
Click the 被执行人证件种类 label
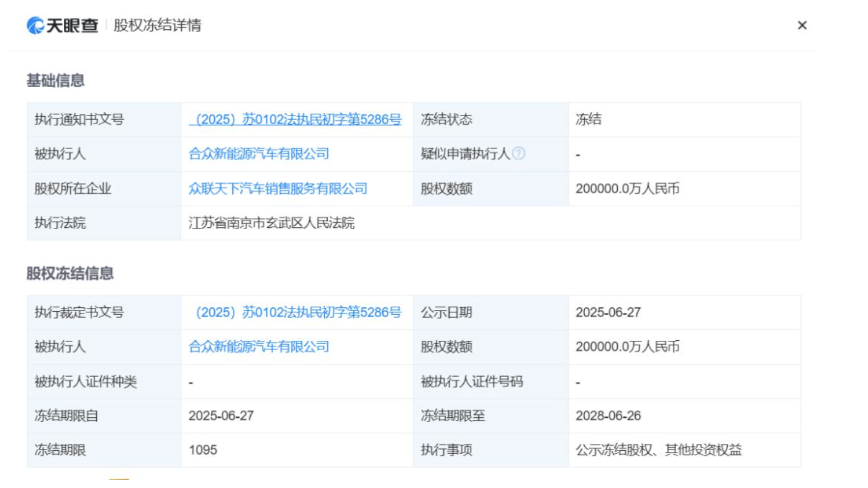(85, 381)
